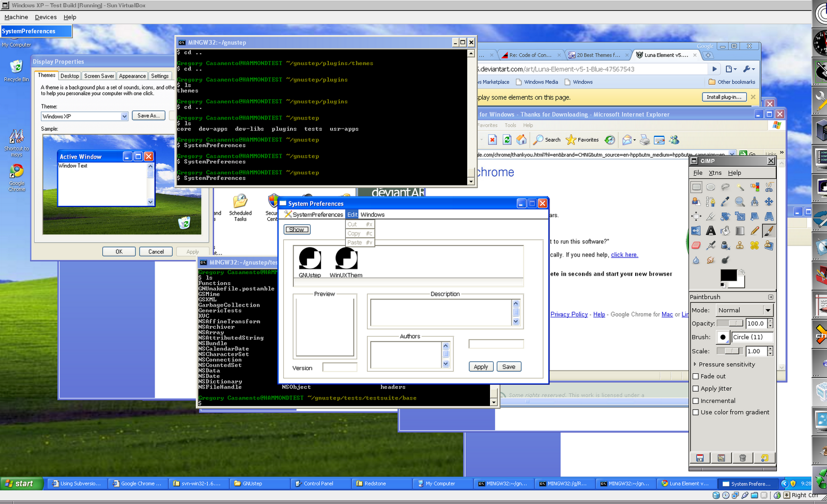Open the Windows XP theme dropdown
This screenshot has height=504, width=827.
pos(124,116)
